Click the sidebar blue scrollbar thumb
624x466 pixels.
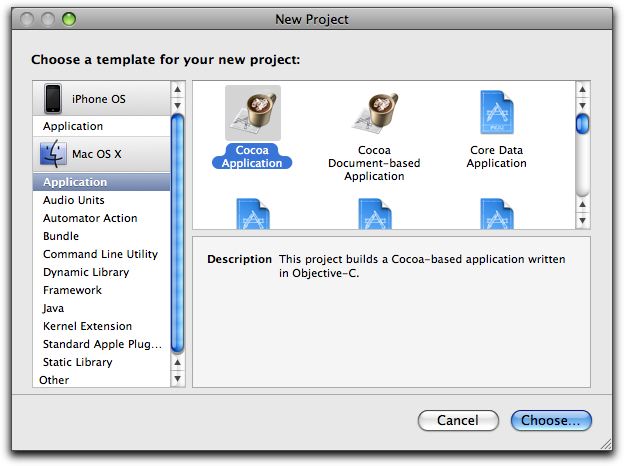(177, 234)
